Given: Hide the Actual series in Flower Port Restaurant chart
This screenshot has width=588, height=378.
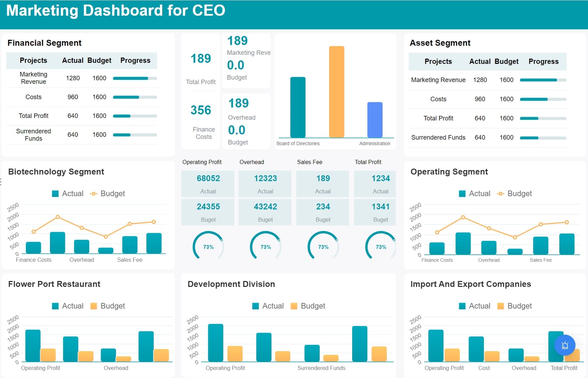Looking at the screenshot, I should click(x=56, y=306).
